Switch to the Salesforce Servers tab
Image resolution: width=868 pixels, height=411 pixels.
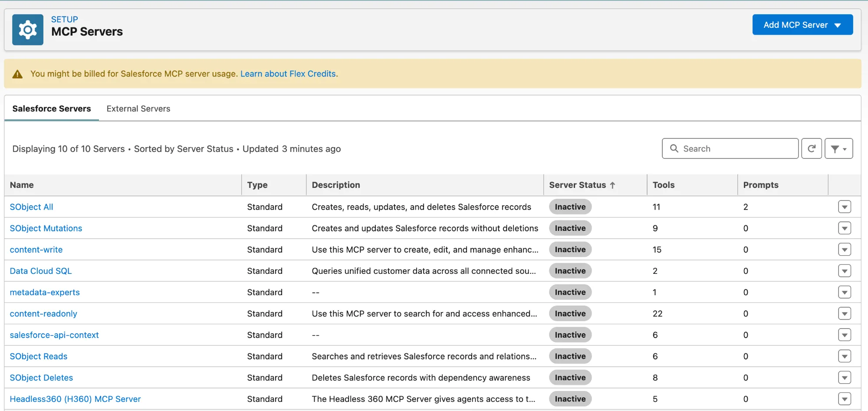(52, 109)
